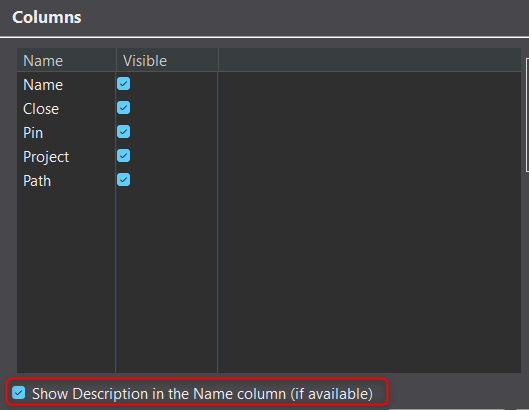Screen dimensions: 529x410
Task: Click the 'Show Description in the Name column' label text
Action: pos(202,393)
